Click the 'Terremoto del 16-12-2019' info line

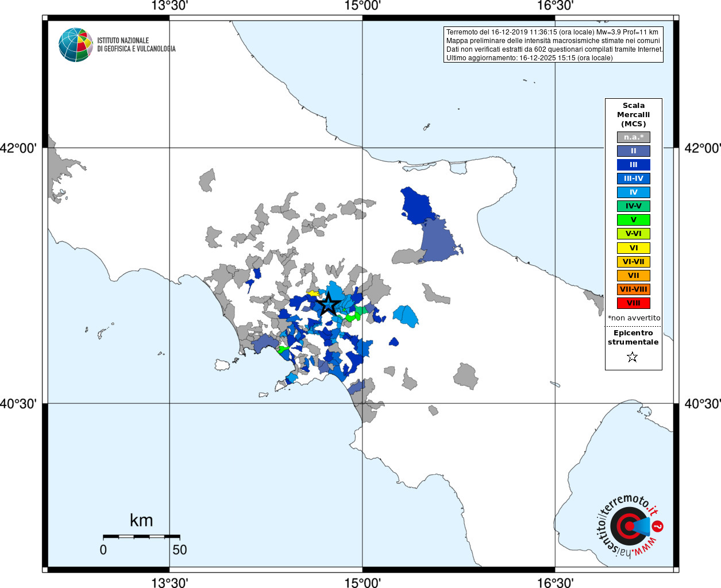pyautogui.click(x=552, y=32)
